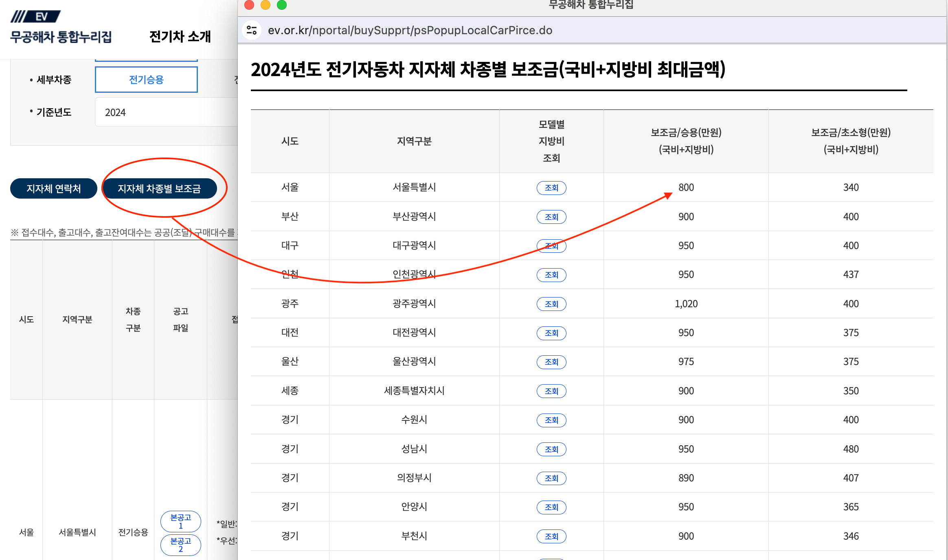Viewport: 948px width, 560px height.
Task: Click 조회 button for 부천시 row
Action: 551,536
